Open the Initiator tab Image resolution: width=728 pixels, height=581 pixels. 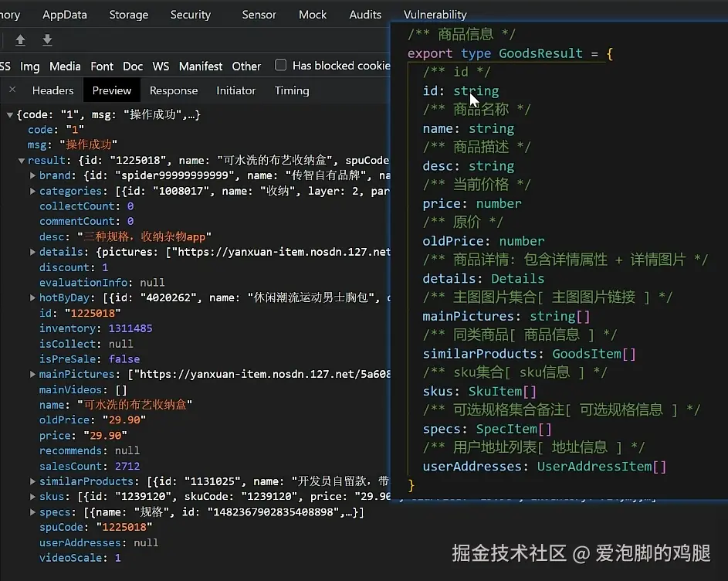point(236,90)
